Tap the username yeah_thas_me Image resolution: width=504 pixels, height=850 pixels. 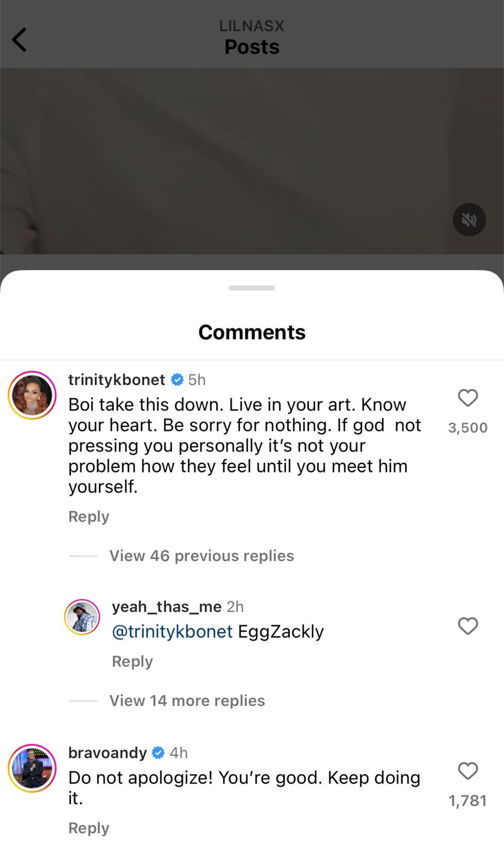click(x=166, y=607)
